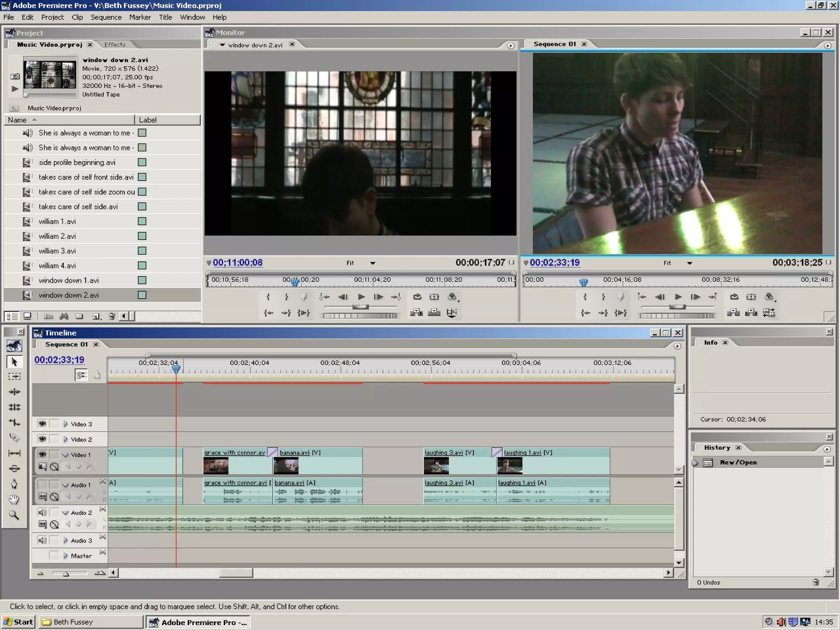The image size is (840, 630).
Task: Open the Sequence menu
Action: pos(106,17)
